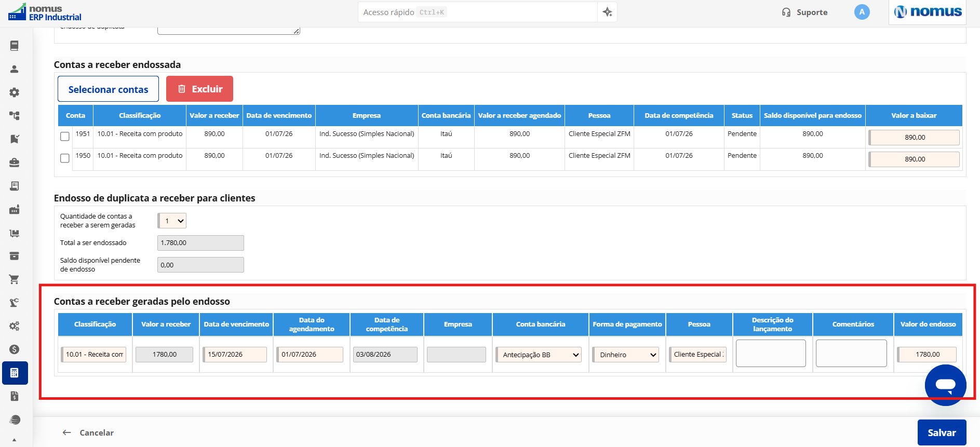Click Pendente status in conta 1951 row
This screenshot has height=447, width=980.
tap(742, 134)
